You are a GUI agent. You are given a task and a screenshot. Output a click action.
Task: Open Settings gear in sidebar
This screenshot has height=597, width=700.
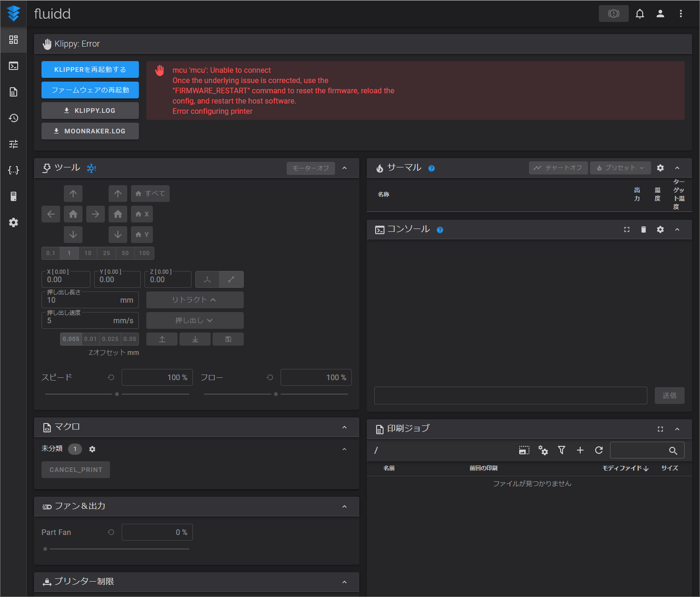pos(14,222)
